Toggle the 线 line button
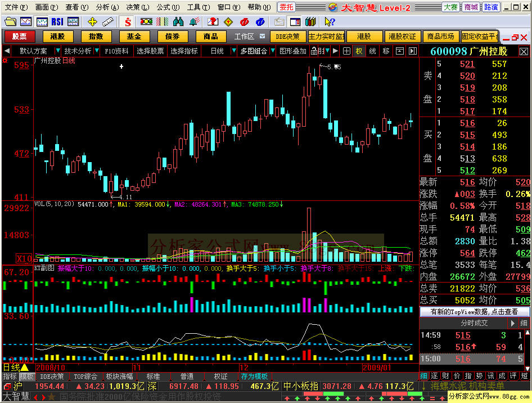This screenshot has height=403, width=532. (372, 51)
